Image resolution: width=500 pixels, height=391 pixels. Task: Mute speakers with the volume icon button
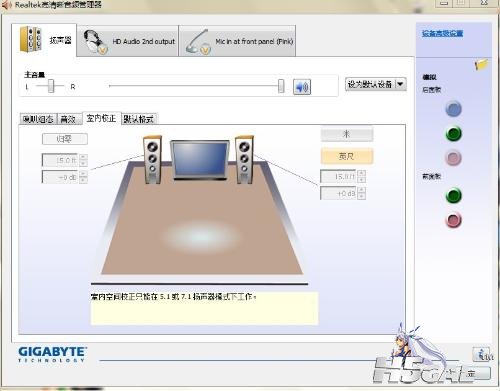(x=302, y=87)
